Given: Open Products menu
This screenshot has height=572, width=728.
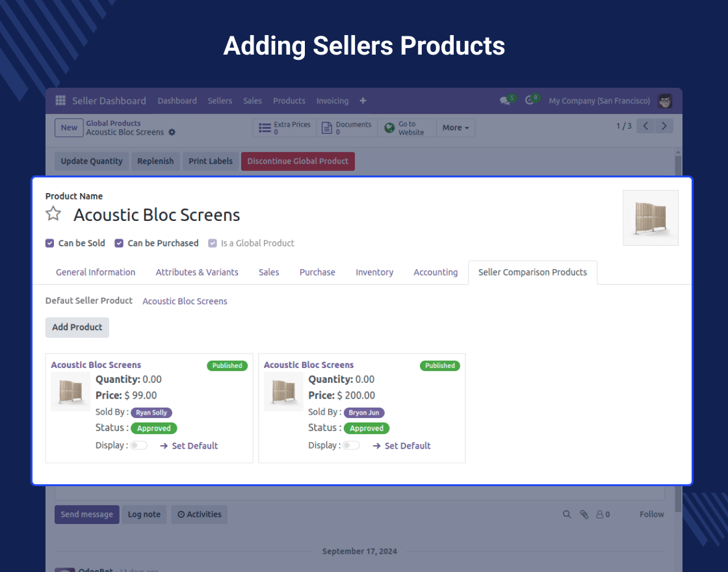Looking at the screenshot, I should [x=289, y=101].
